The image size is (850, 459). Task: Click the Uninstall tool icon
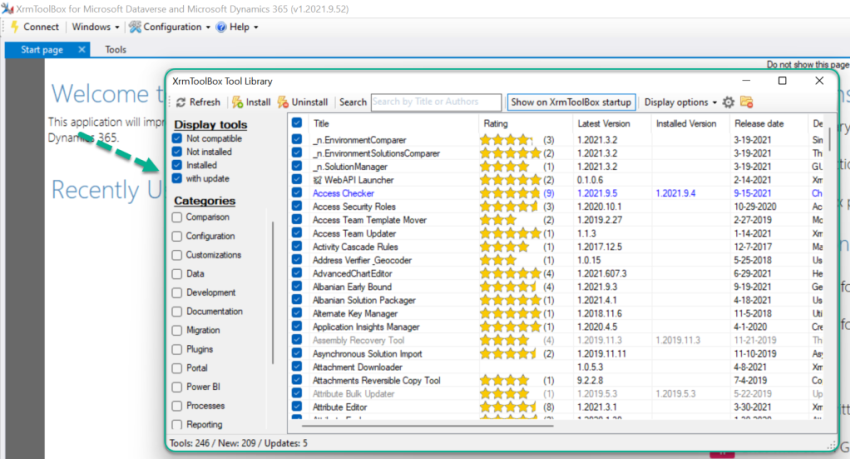coord(284,102)
